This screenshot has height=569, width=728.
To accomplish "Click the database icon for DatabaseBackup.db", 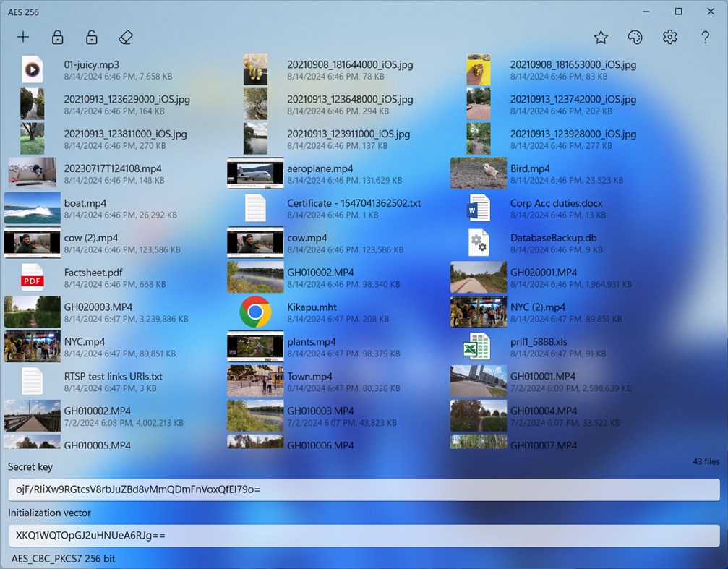I will coord(479,242).
